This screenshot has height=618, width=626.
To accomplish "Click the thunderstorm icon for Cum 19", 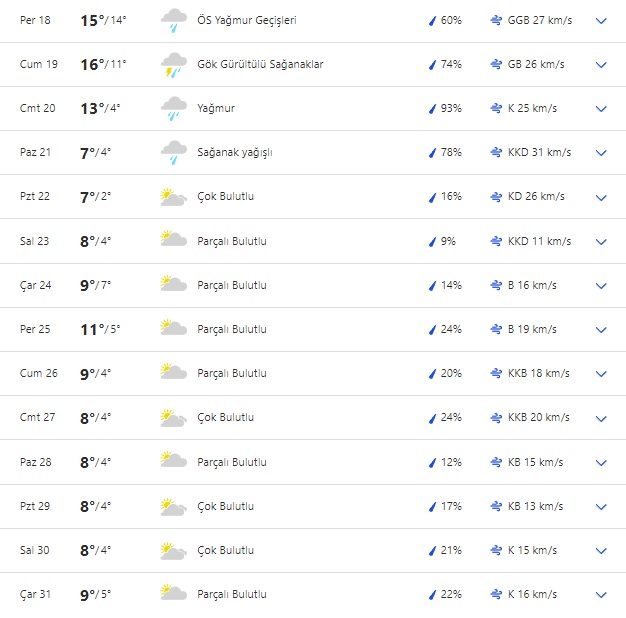I will [173, 65].
